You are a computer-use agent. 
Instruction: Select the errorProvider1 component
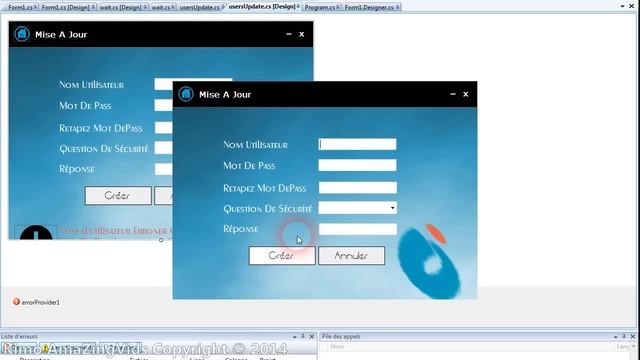pyautogui.click(x=36, y=302)
